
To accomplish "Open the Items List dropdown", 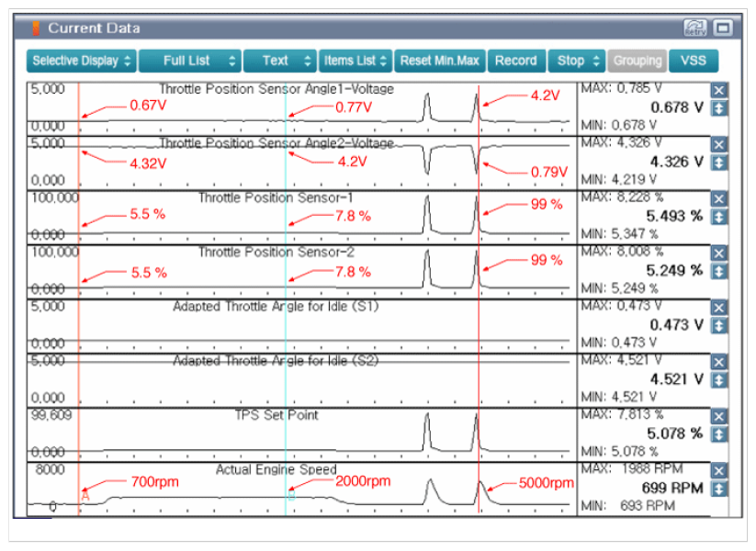I will [x=355, y=61].
